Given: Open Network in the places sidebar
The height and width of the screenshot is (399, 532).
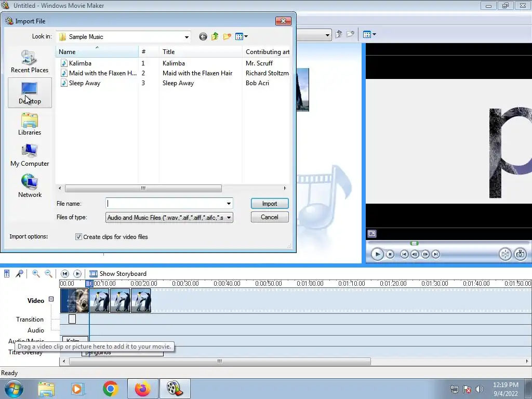Looking at the screenshot, I should tap(30, 187).
